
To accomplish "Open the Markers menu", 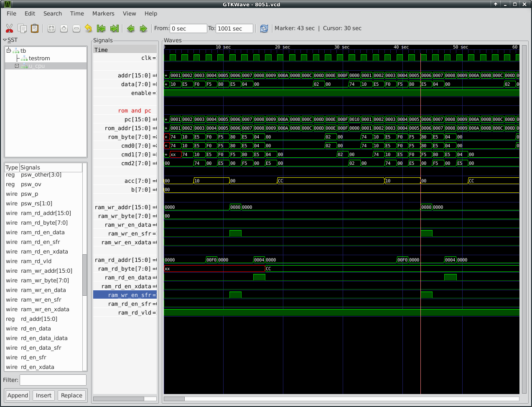I will (103, 13).
